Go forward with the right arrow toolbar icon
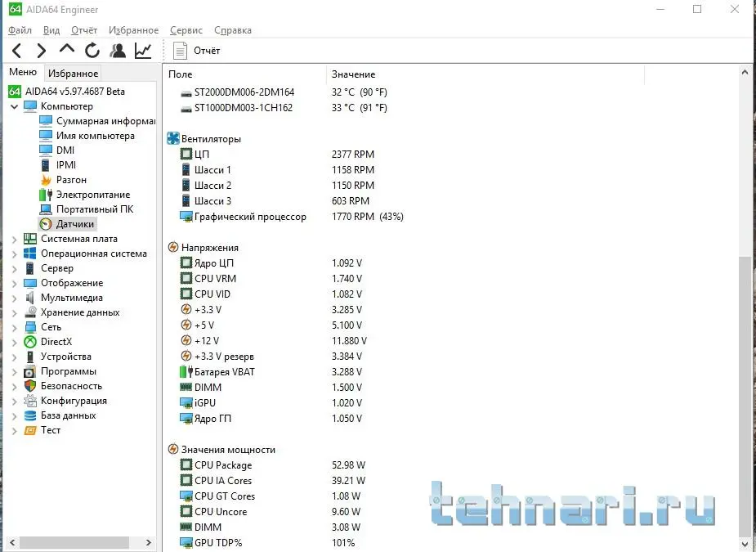The image size is (756, 552). pyautogui.click(x=42, y=51)
